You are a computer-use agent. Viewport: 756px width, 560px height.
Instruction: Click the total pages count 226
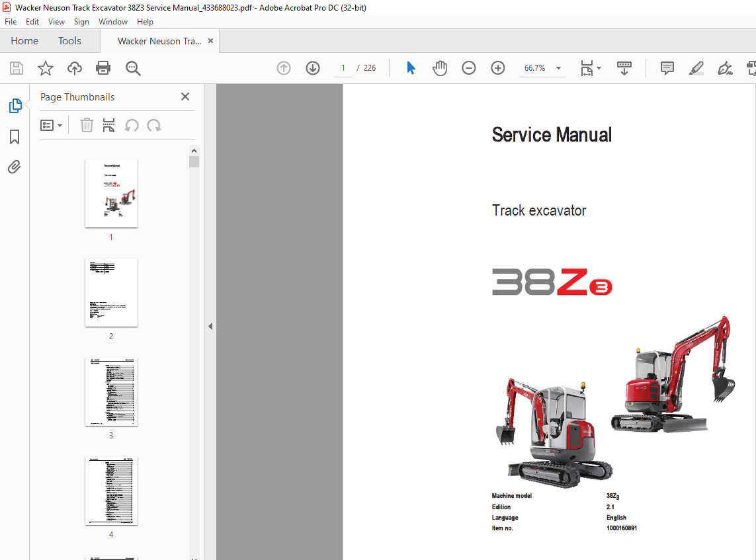coord(370,68)
